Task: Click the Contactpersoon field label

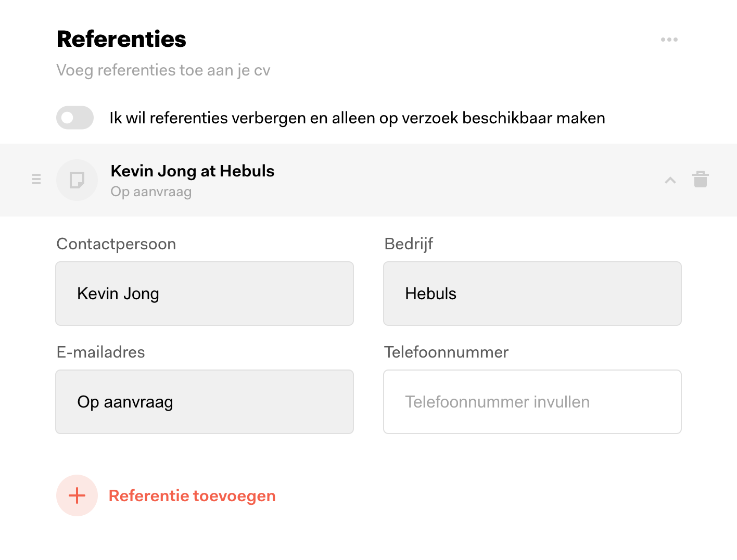Action: click(x=116, y=244)
